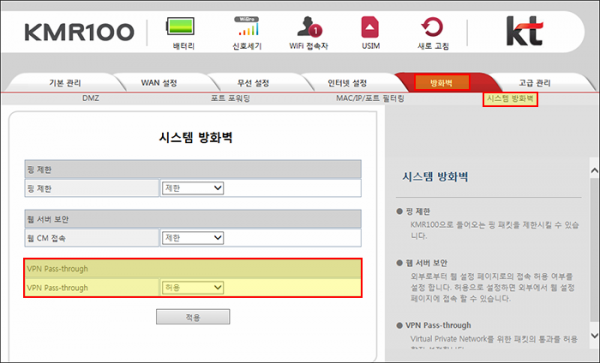Click the KMR100 logo
The image size is (600, 363).
click(x=79, y=32)
